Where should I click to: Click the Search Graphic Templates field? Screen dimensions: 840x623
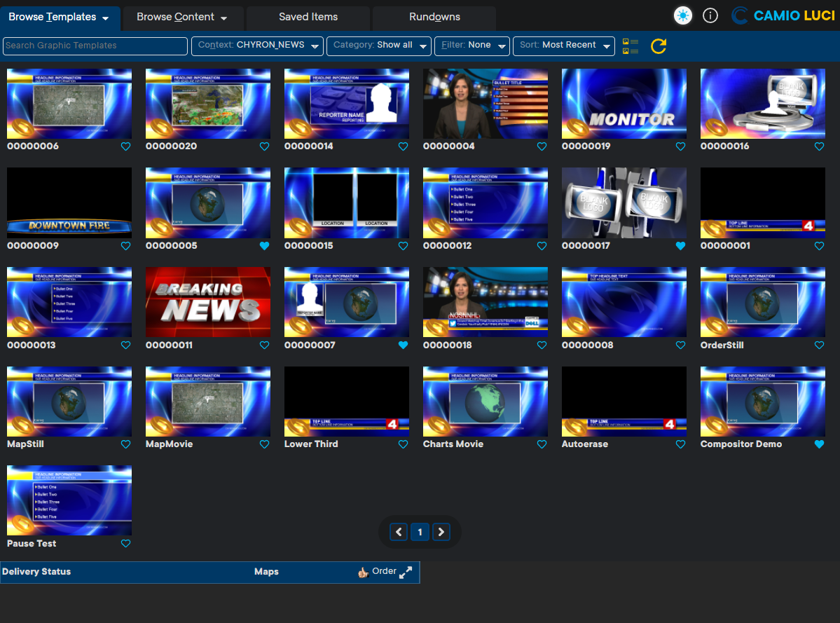(x=95, y=46)
